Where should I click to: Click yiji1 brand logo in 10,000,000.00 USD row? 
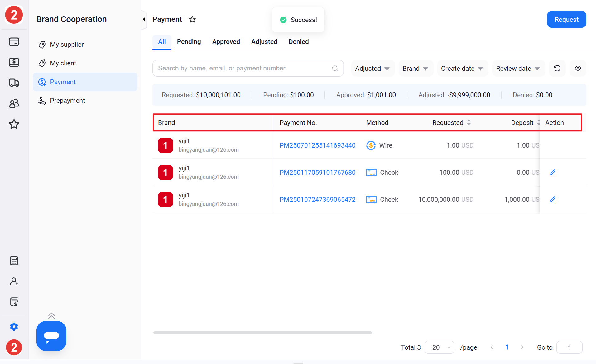click(x=166, y=200)
